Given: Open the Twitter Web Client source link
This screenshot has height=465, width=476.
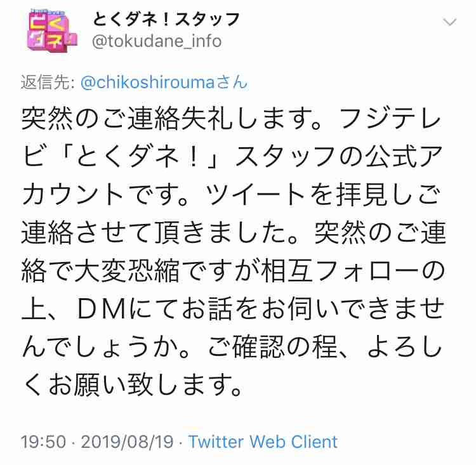Looking at the screenshot, I should click(263, 442).
